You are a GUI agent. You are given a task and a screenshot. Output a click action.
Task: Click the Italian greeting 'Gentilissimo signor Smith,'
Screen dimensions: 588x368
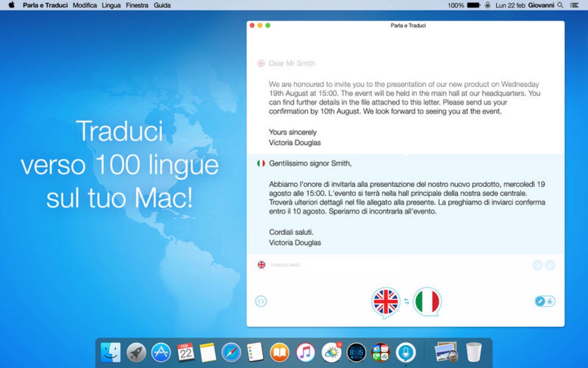[x=310, y=163]
